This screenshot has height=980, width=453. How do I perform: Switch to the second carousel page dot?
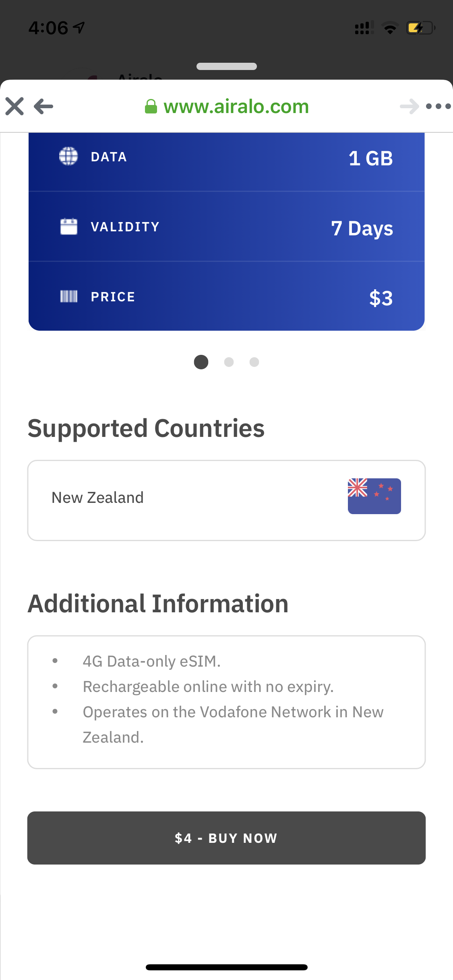click(229, 362)
